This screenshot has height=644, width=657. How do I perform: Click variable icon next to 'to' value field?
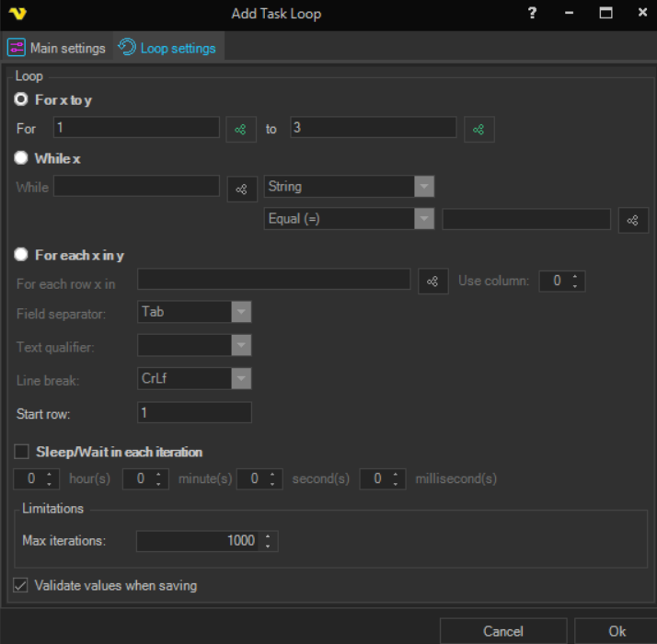478,130
